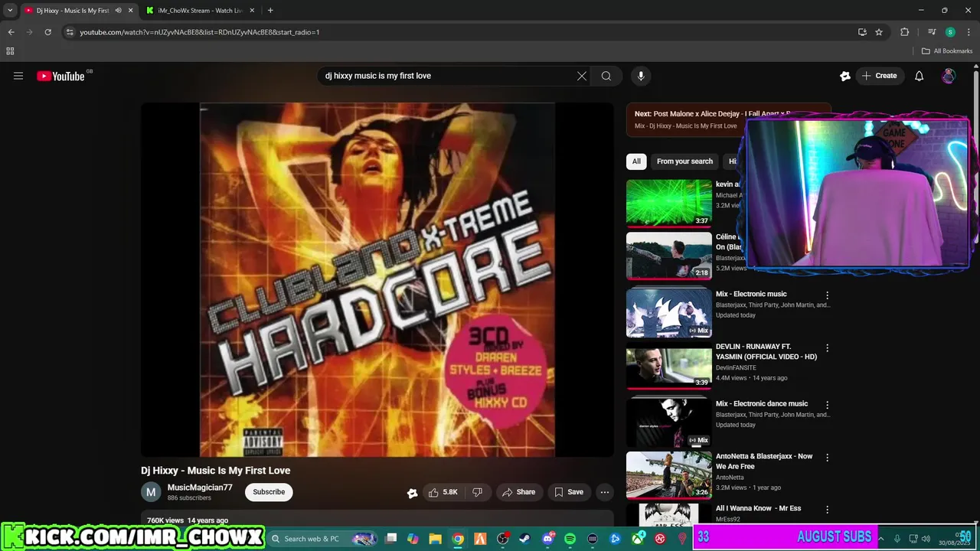The width and height of the screenshot is (980, 551).
Task: Open DEVLIN - RUNAWAY video thumbnail
Action: point(669,367)
